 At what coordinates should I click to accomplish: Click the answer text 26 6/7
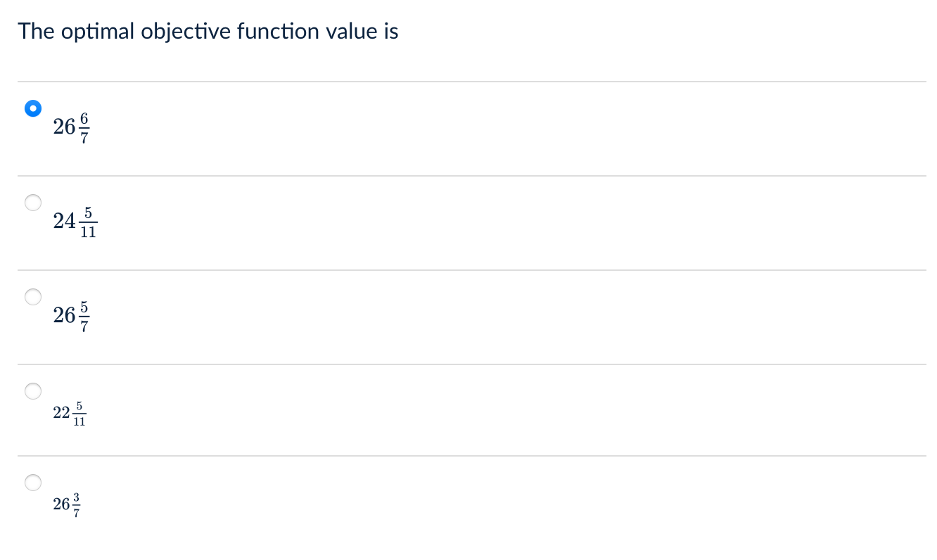71,127
